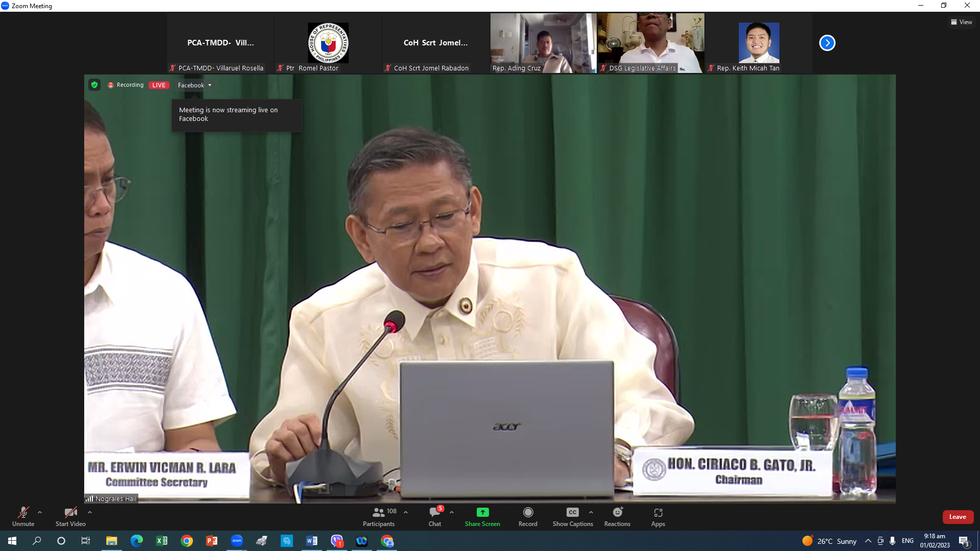Image resolution: width=980 pixels, height=551 pixels.
Task: Expand audio options arrow beside Unmute
Action: click(x=40, y=512)
